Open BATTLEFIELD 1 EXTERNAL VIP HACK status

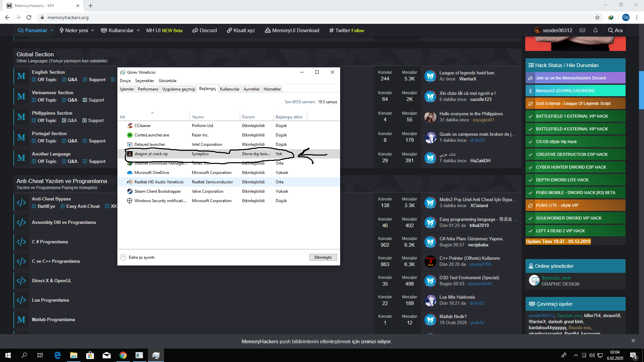(576, 116)
